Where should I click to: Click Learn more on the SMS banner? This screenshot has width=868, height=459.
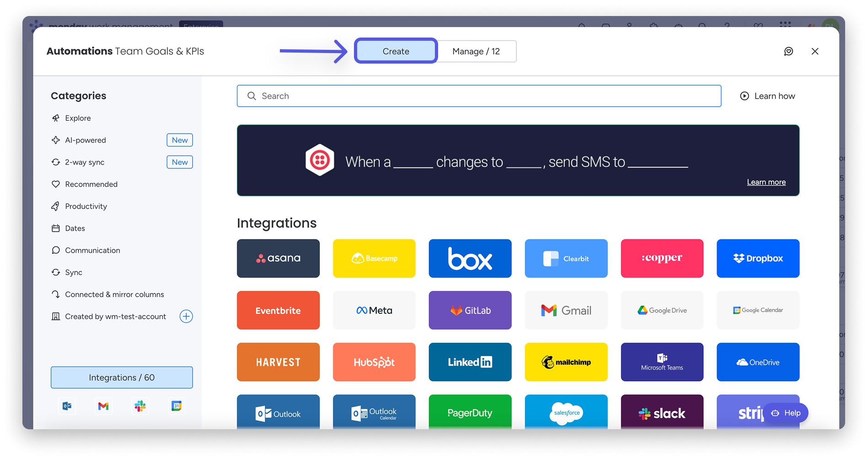click(766, 182)
